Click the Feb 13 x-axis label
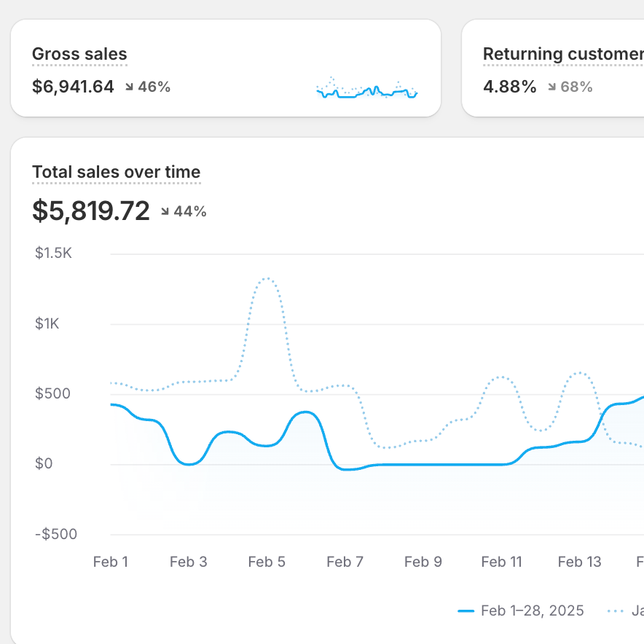Screen dimensions: 644x644 click(x=579, y=562)
